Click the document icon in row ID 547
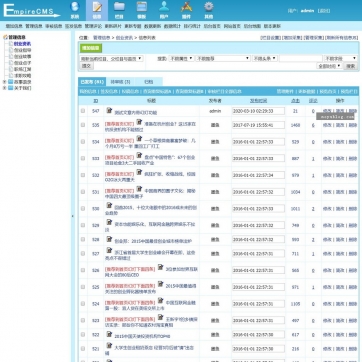 click(x=109, y=110)
